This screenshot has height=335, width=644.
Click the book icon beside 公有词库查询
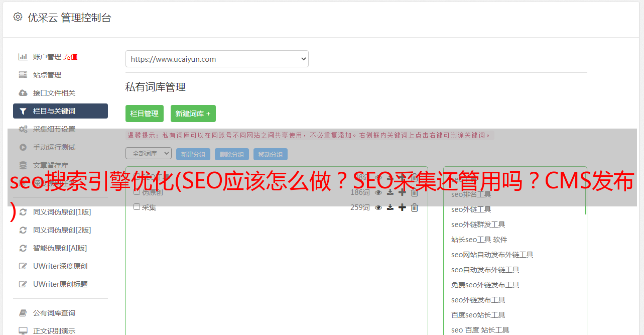(23, 313)
